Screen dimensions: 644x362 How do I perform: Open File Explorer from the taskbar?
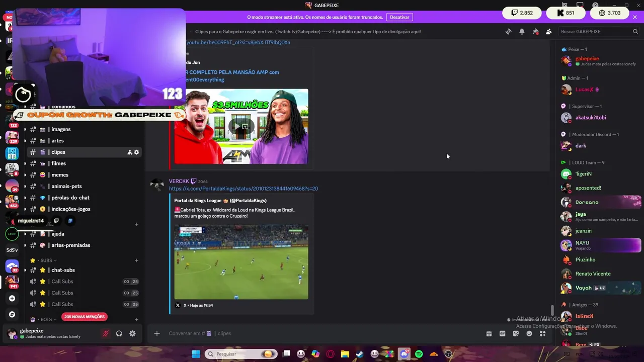tap(345, 354)
